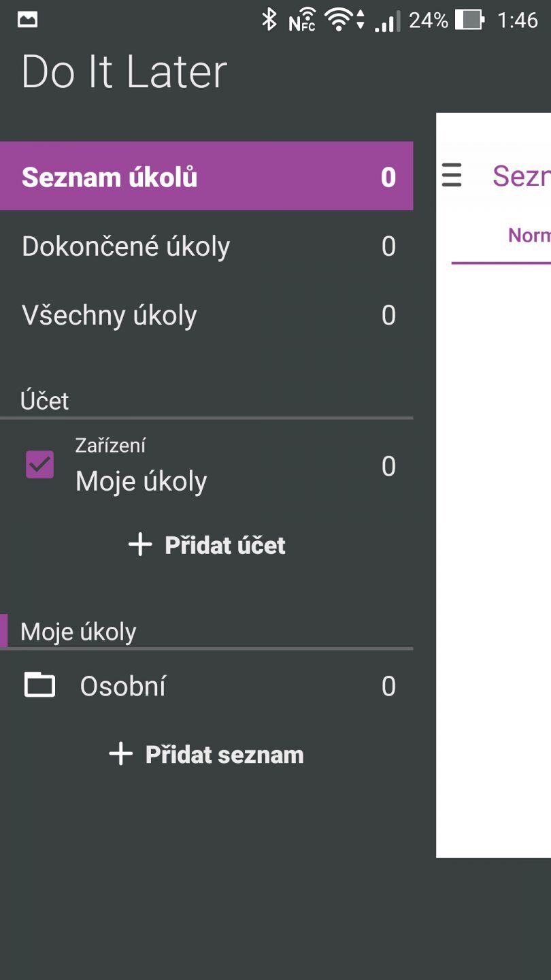Switch to the Norm tab
This screenshot has width=551, height=980.
tap(529, 235)
